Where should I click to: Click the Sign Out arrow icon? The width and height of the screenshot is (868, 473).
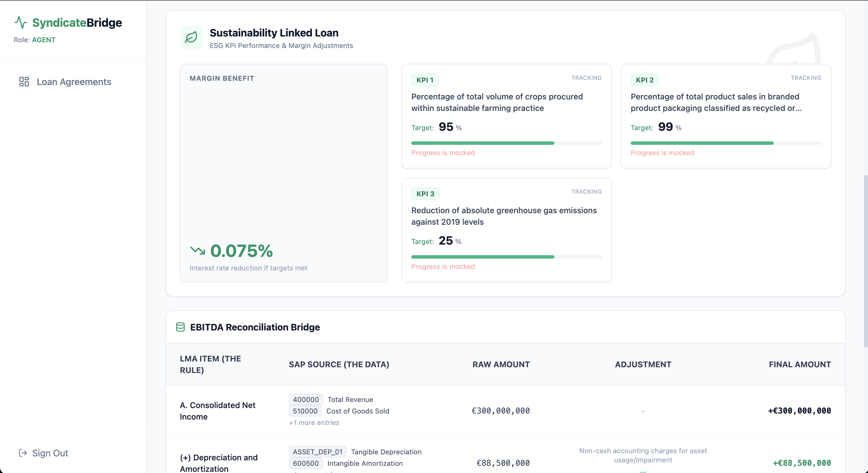coord(23,453)
